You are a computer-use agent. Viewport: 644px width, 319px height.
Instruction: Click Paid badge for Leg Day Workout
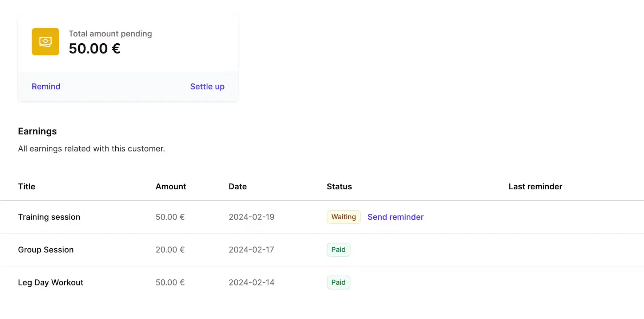tap(338, 283)
